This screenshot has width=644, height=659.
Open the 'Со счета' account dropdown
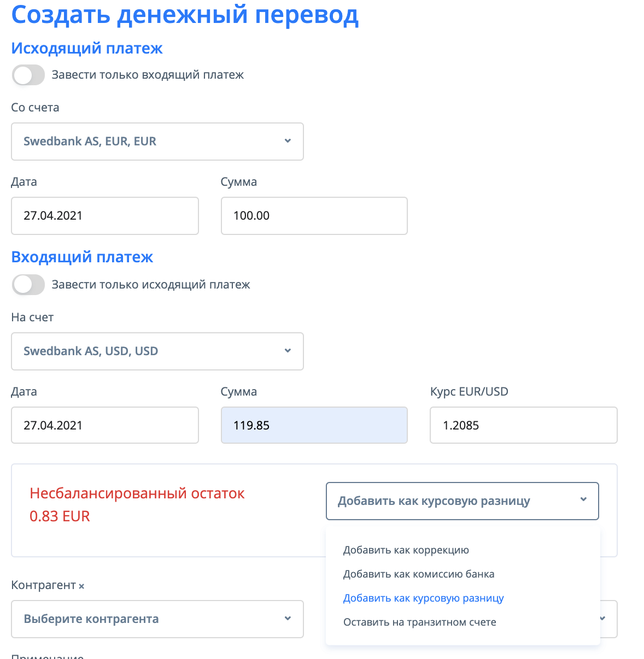(x=157, y=142)
